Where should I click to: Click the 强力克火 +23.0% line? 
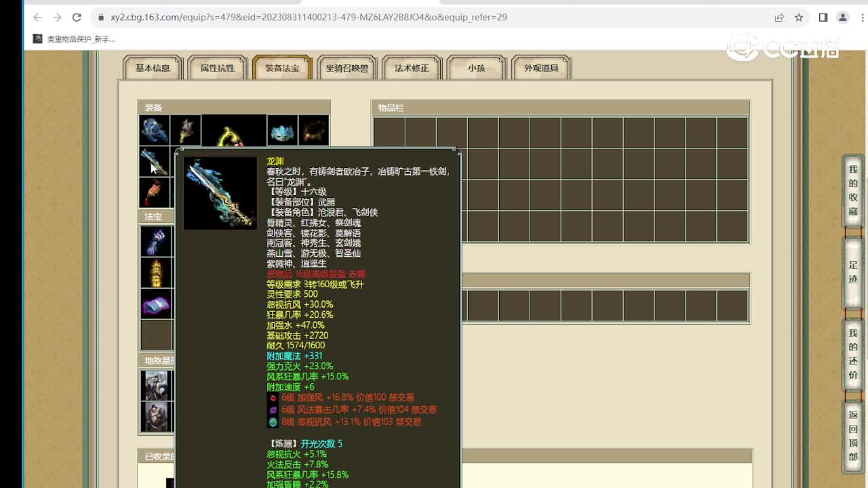pos(300,366)
